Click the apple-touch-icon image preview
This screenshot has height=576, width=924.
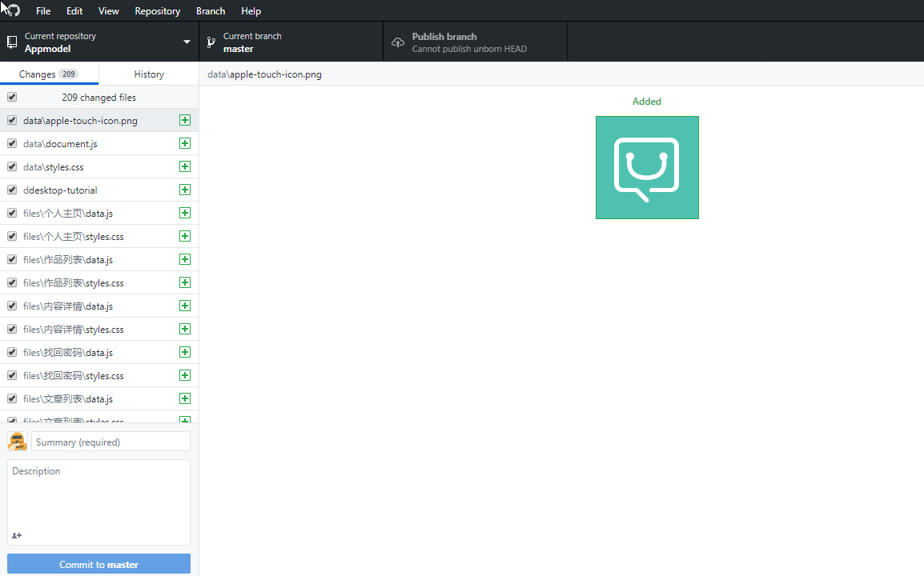[647, 168]
